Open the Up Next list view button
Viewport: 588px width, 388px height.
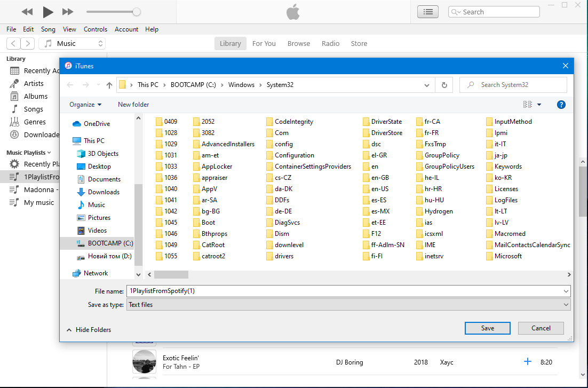pyautogui.click(x=428, y=12)
